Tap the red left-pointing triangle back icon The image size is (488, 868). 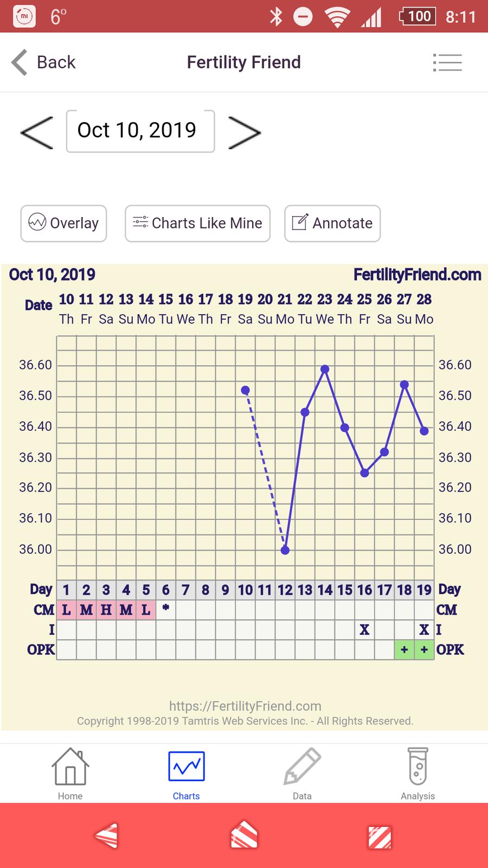click(x=106, y=836)
